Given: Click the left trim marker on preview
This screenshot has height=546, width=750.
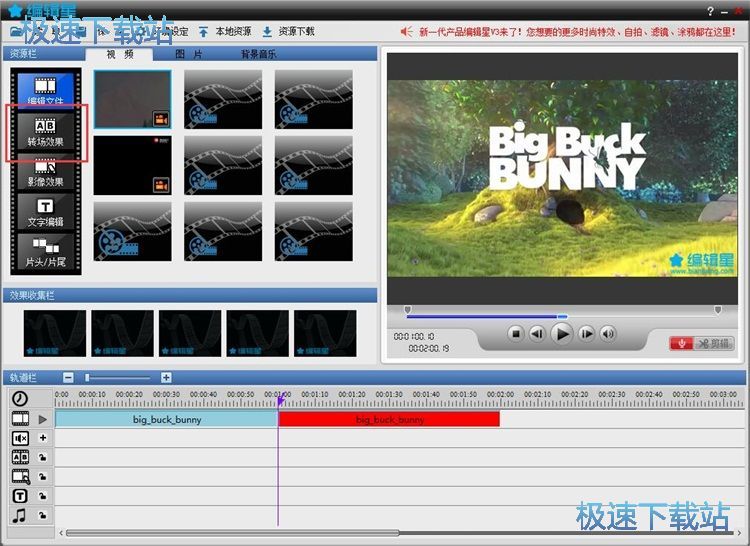Looking at the screenshot, I should [x=407, y=310].
